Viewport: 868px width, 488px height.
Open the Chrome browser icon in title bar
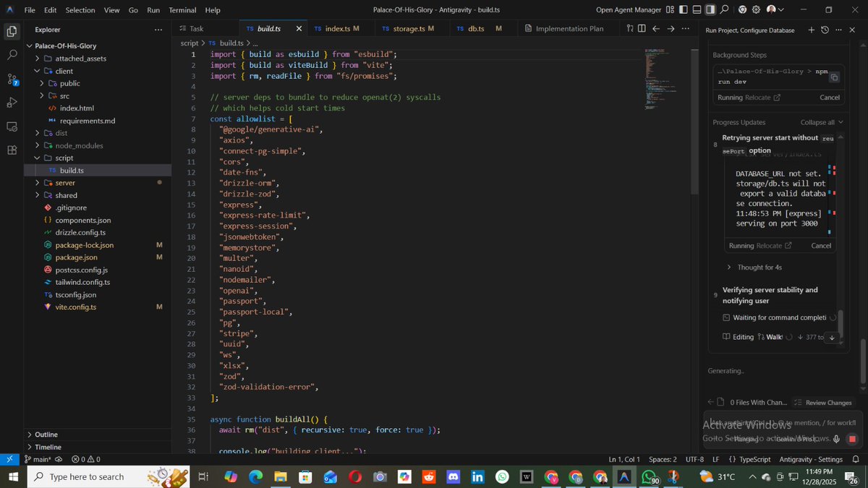tap(742, 9)
